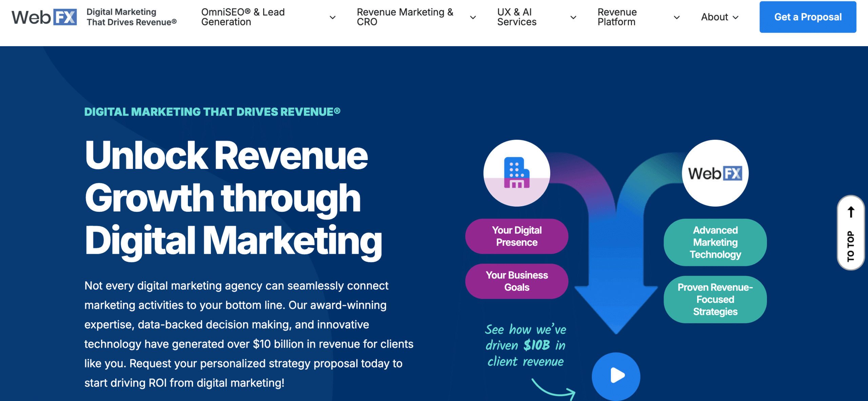Click the Get a Proposal button
868x401 pixels.
coord(808,17)
